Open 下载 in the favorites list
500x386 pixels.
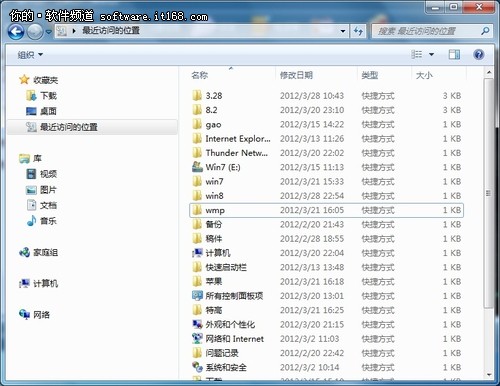pos(41,96)
